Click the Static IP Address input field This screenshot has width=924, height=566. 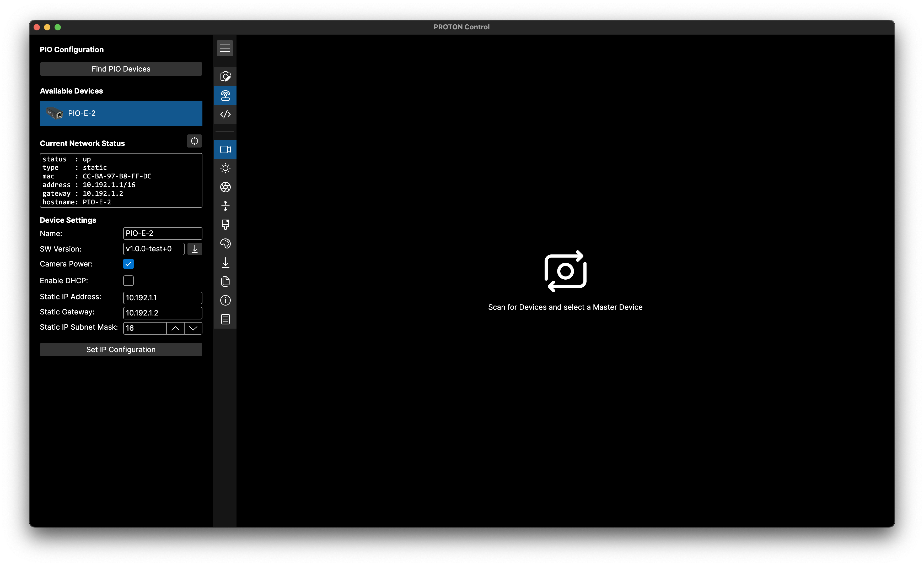point(162,298)
